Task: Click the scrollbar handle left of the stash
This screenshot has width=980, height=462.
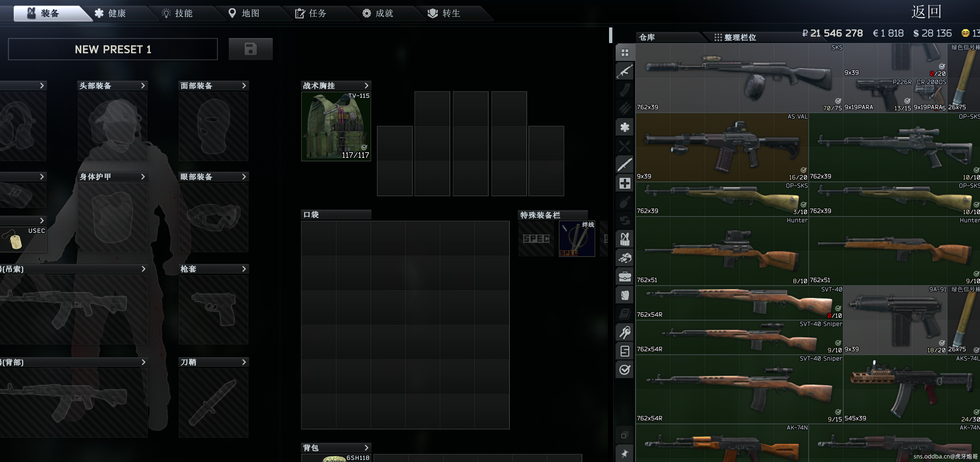Action: 610,35
